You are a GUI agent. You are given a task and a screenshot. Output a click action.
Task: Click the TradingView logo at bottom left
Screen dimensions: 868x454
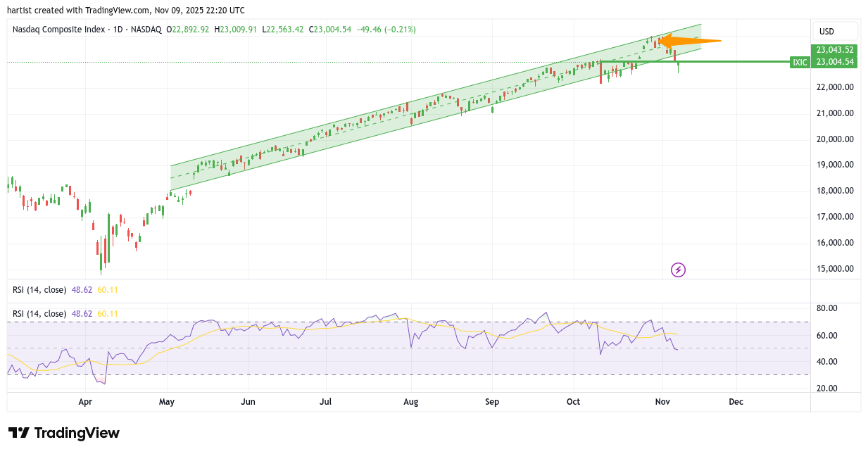click(64, 433)
